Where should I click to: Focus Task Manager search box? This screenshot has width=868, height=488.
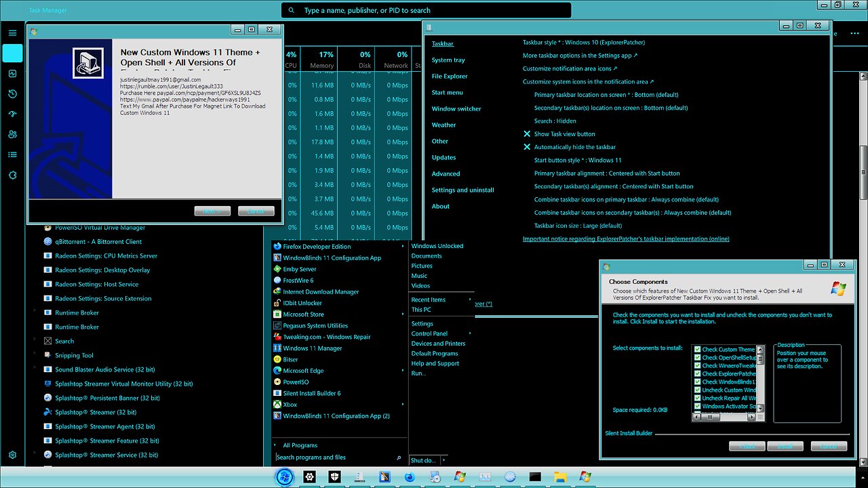tap(426, 10)
